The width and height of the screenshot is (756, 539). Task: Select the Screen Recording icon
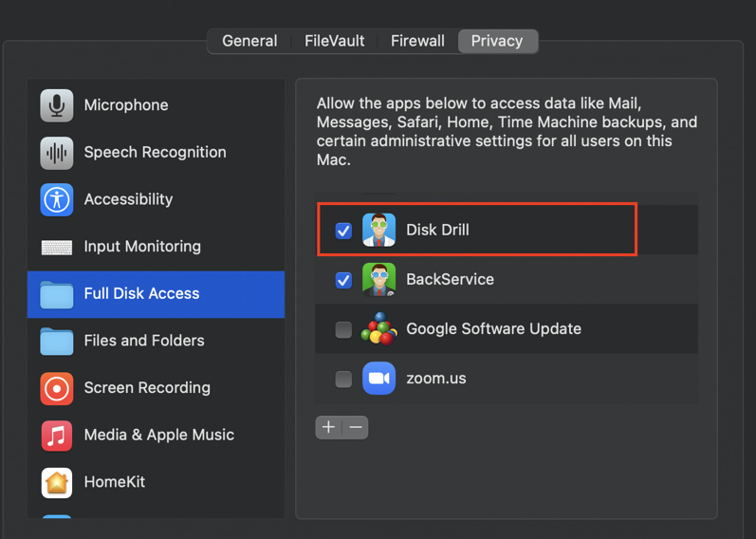[x=57, y=388]
